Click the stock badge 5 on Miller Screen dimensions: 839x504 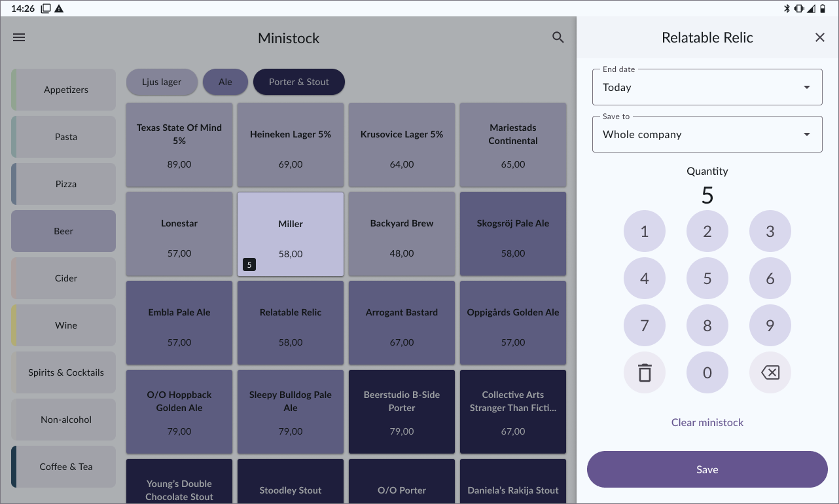(249, 264)
